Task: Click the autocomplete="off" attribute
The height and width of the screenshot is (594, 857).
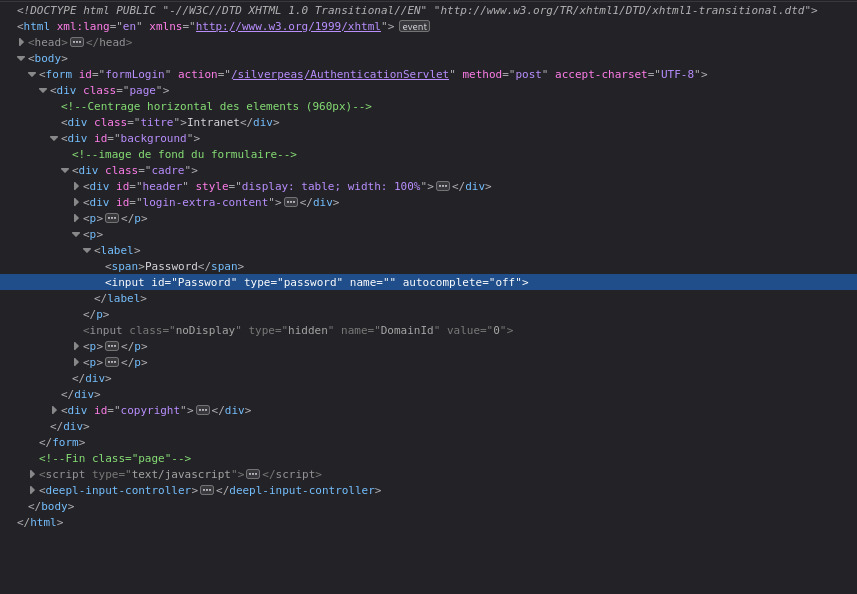Action: [x=462, y=282]
